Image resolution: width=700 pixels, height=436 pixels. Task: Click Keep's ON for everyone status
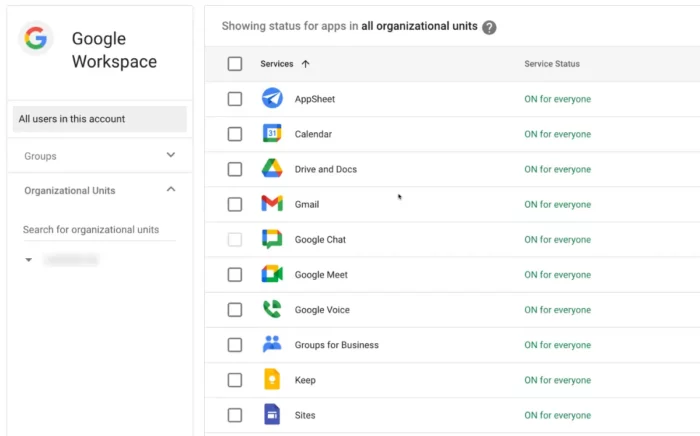coord(558,380)
